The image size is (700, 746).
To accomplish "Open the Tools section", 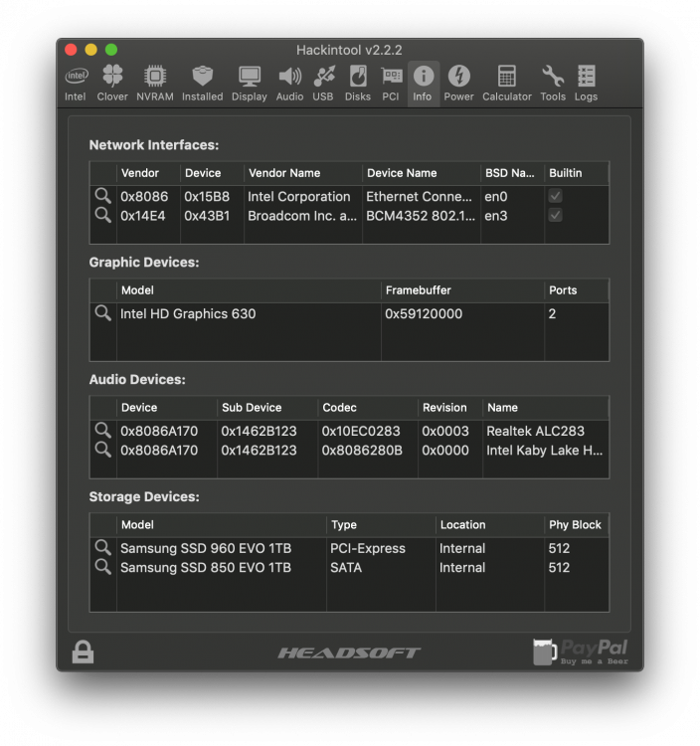I will point(553,84).
